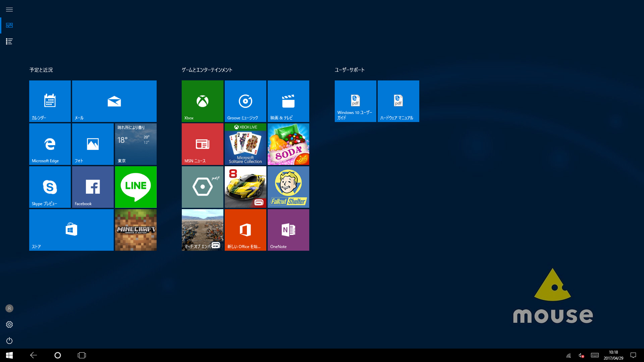Open Groove ミュージック
Screen dimensions: 644x362
(x=245, y=101)
